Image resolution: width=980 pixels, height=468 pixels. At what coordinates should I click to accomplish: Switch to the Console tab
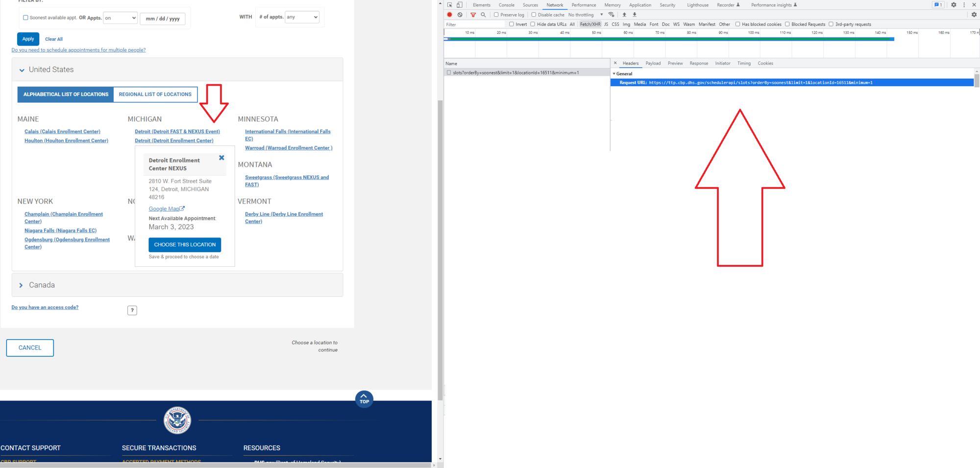point(506,5)
